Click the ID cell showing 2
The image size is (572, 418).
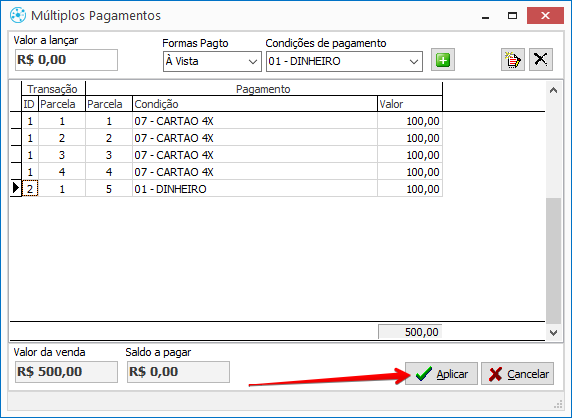pyautogui.click(x=30, y=189)
